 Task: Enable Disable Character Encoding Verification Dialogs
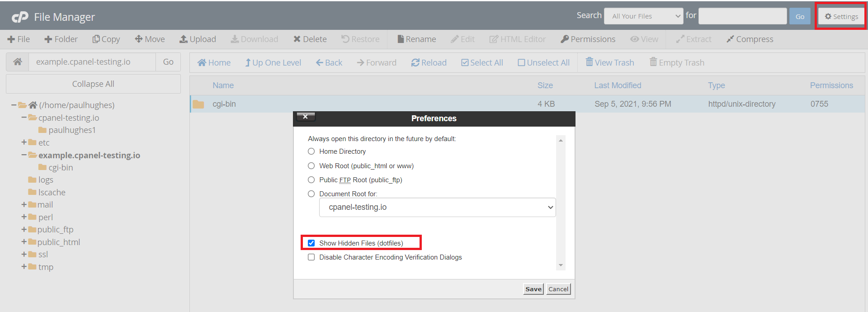tap(311, 257)
